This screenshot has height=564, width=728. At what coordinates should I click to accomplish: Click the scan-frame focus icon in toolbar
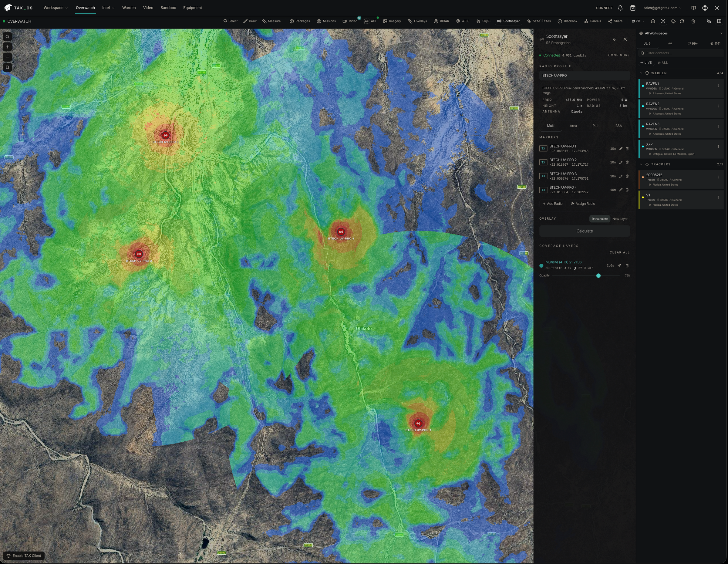tap(663, 21)
